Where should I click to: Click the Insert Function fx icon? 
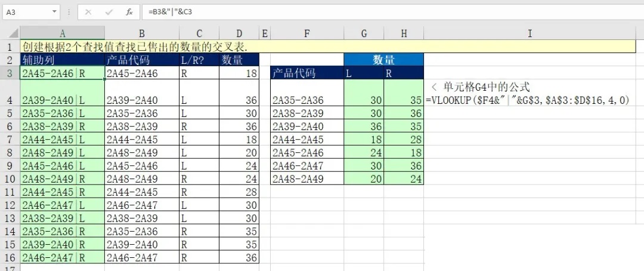[x=129, y=12]
